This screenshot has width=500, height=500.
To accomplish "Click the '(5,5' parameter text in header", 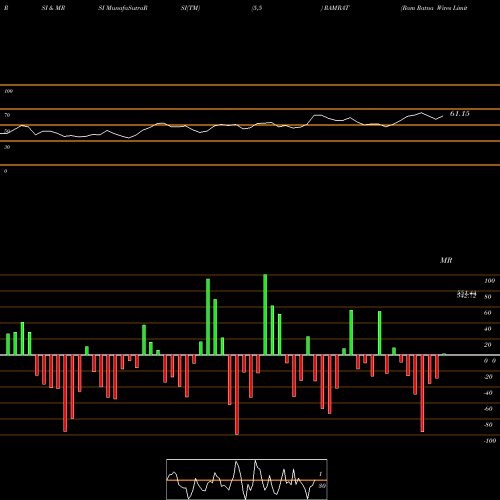I will [257, 8].
